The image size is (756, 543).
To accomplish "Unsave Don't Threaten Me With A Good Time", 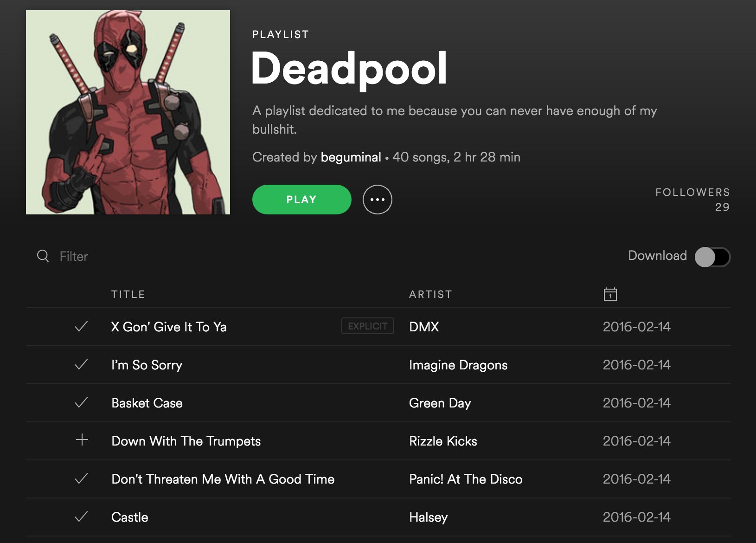I will tap(81, 479).
